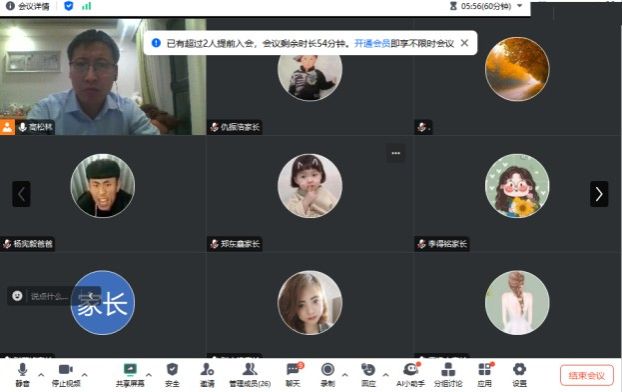
Task: Click the End Meeting button
Action: [x=587, y=375]
